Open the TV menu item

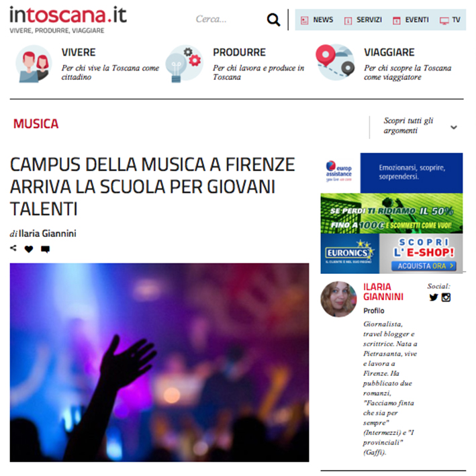[x=450, y=20]
